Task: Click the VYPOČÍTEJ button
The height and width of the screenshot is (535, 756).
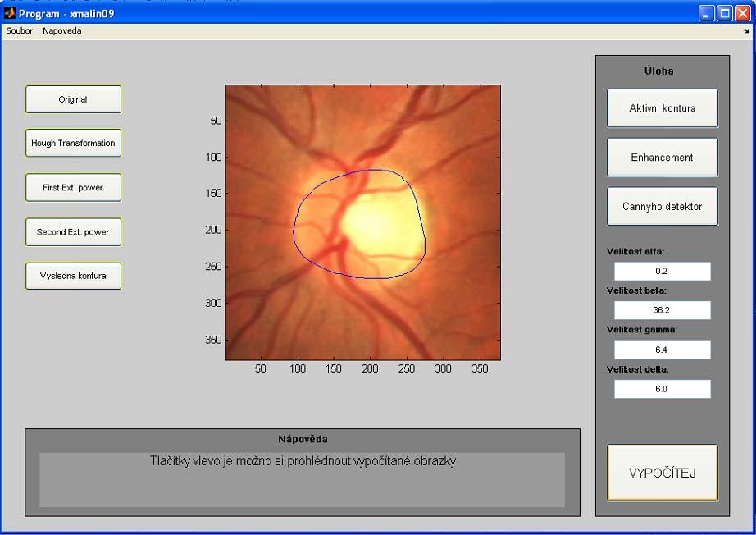Action: pos(662,473)
